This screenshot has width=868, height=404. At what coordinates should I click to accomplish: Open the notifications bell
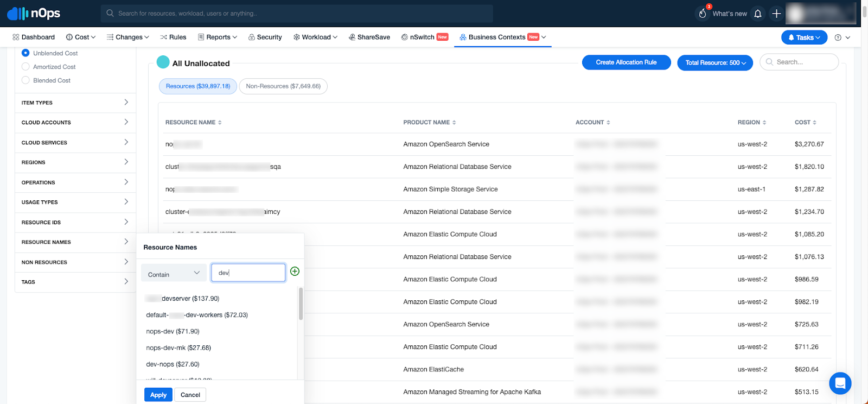point(758,14)
